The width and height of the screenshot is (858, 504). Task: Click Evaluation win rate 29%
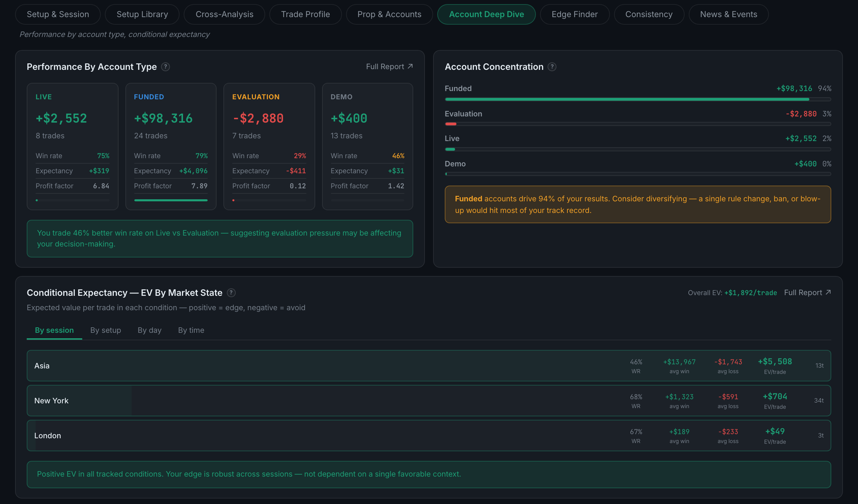click(x=300, y=156)
